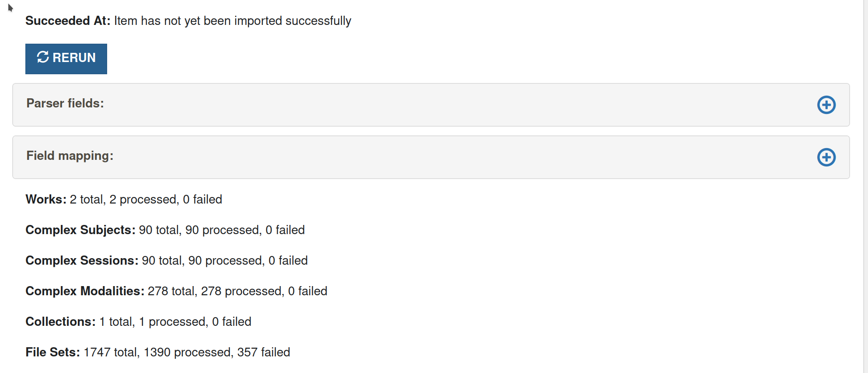Click the Collections label
The image size is (868, 373).
(x=60, y=322)
